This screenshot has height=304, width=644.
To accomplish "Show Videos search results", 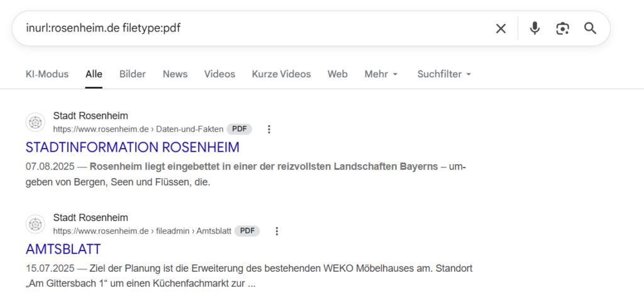I will coord(219,74).
